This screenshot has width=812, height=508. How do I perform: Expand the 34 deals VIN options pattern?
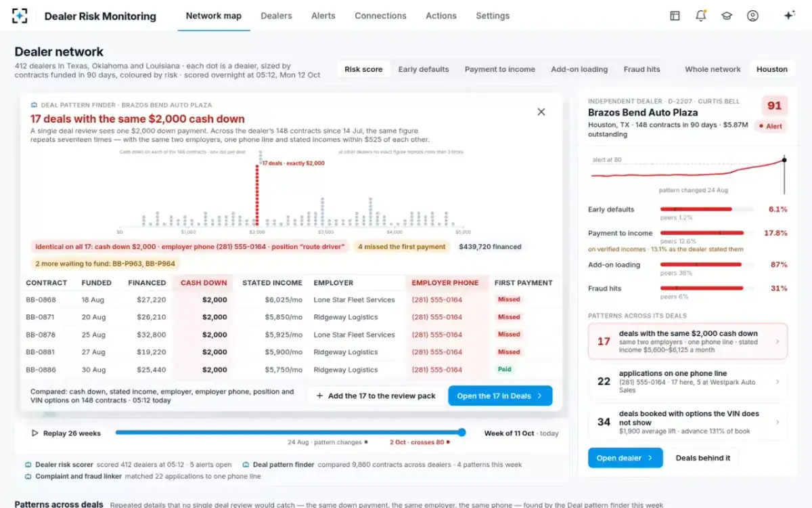point(688,421)
